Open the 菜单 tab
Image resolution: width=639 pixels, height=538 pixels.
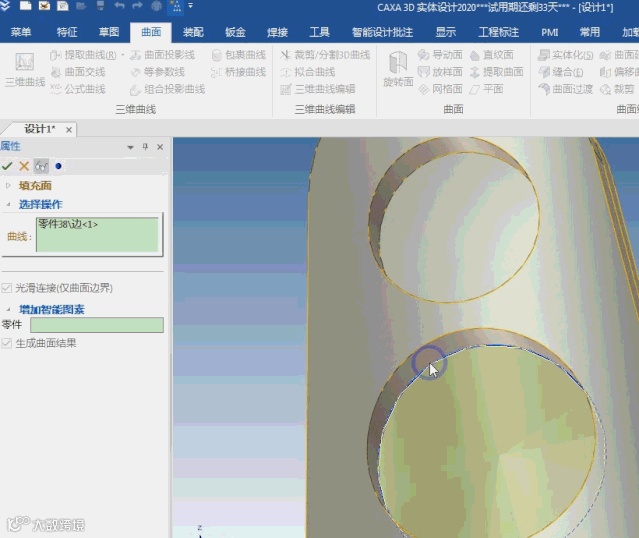[21, 32]
